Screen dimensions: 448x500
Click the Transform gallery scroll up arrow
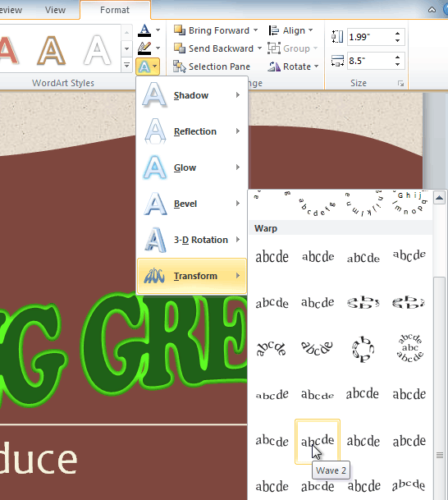tap(440, 198)
